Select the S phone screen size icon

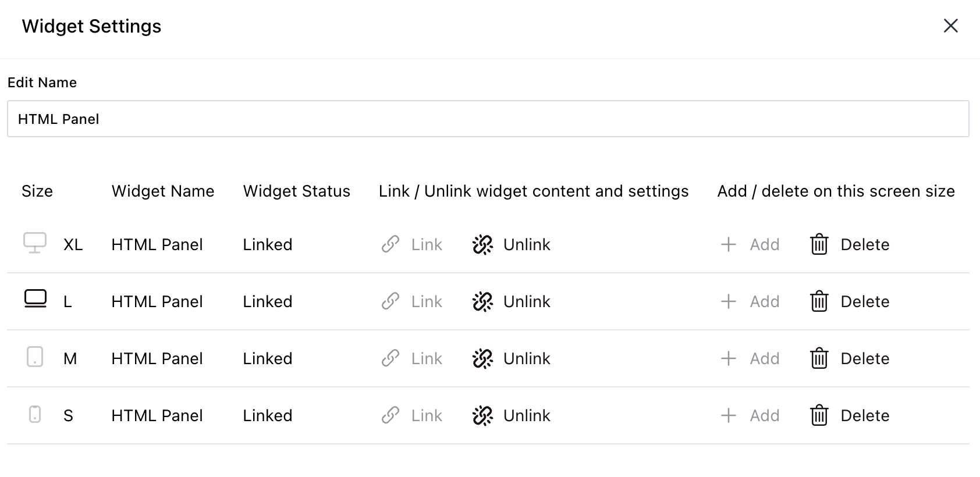[x=35, y=414]
